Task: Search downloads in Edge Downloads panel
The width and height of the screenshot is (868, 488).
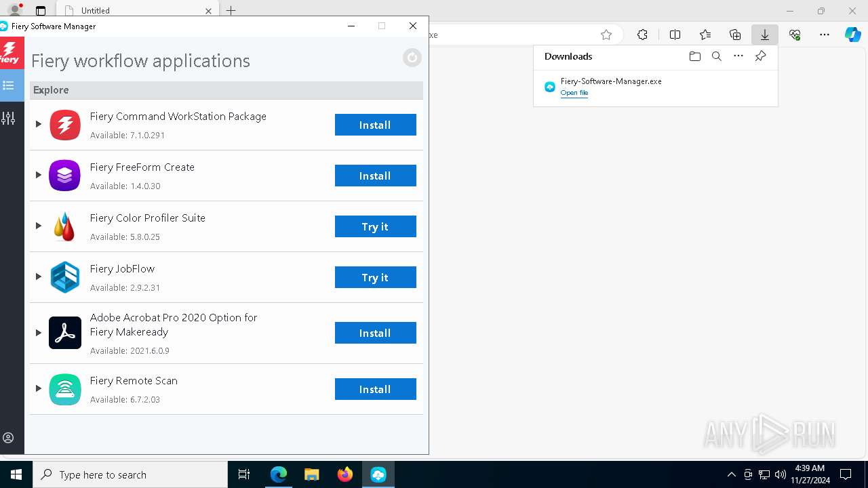Action: point(716,56)
